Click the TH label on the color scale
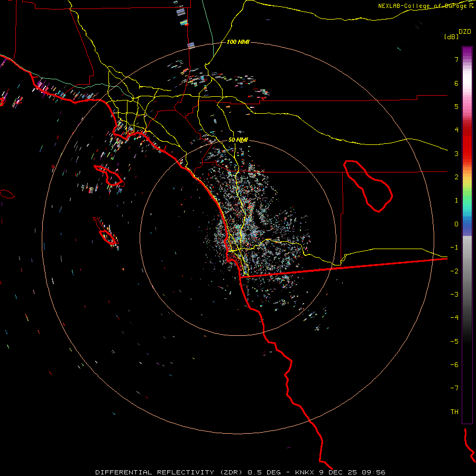This screenshot has height=476, width=476. pyautogui.click(x=454, y=412)
